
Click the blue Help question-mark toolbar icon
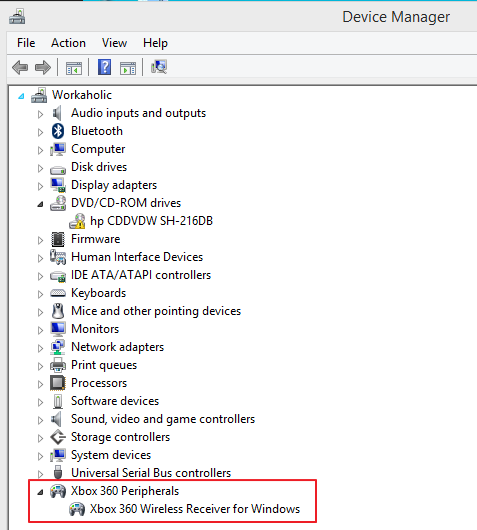[104, 67]
